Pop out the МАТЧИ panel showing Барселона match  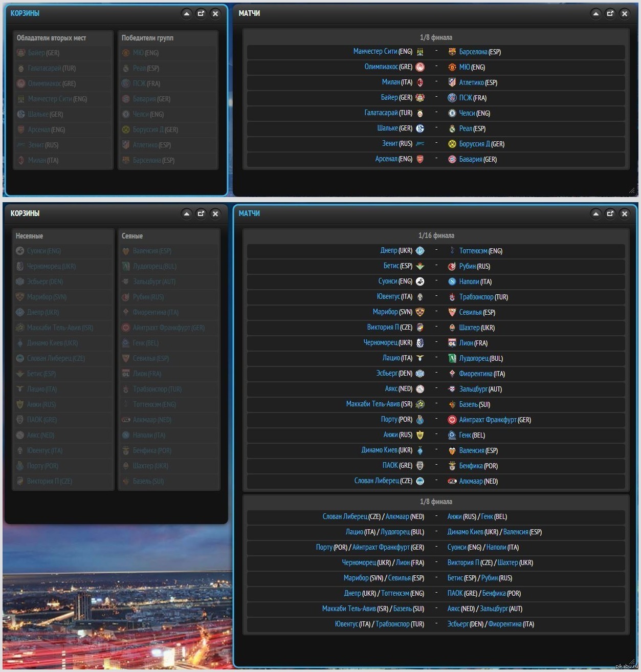(610, 14)
